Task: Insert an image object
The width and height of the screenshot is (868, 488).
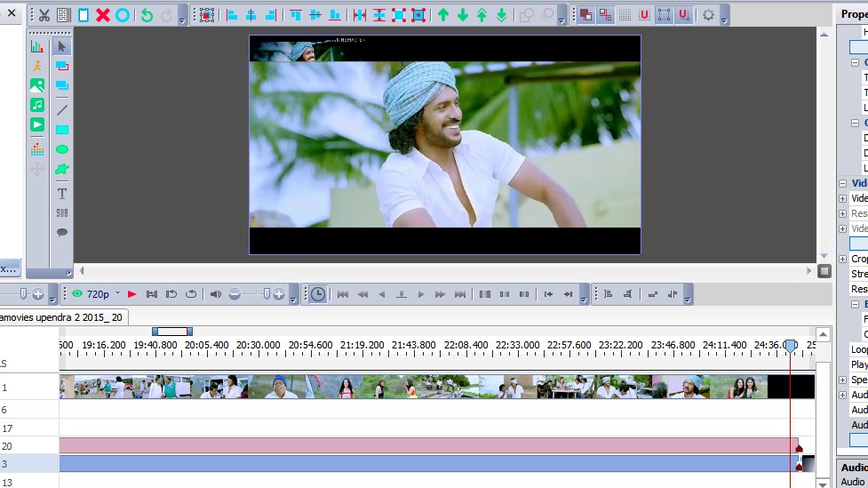Action: (x=37, y=85)
